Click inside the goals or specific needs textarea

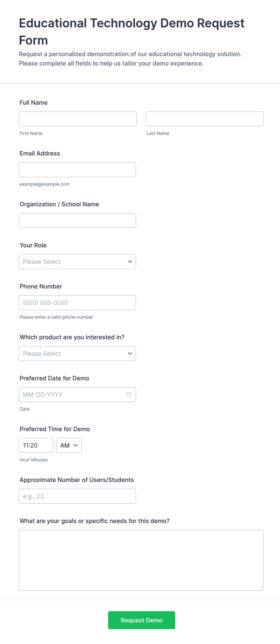coord(141,560)
